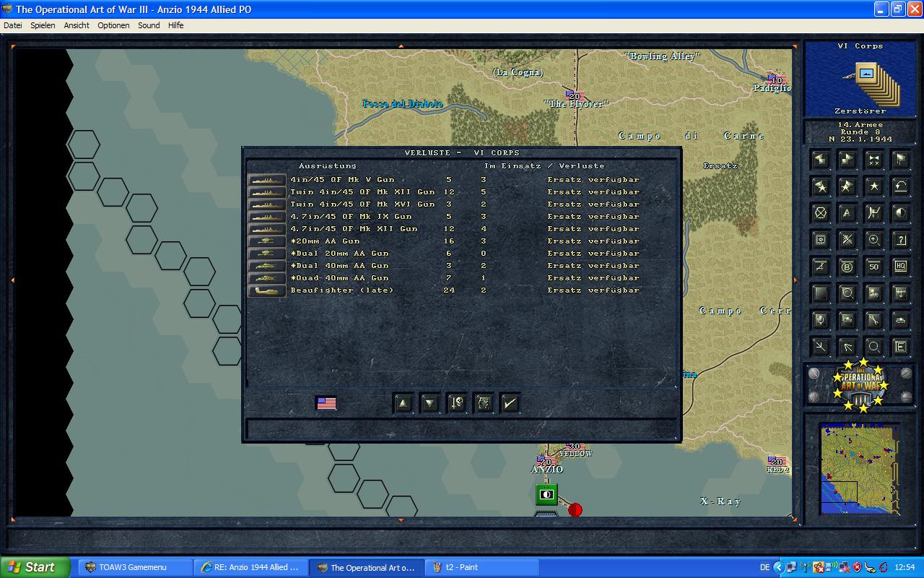
Task: Click the tank silhouette button
Action: coord(900,320)
